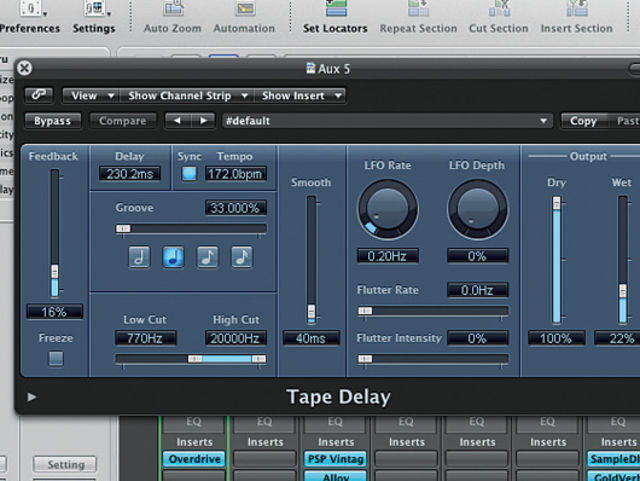Click the Wet output slider handle

(623, 291)
